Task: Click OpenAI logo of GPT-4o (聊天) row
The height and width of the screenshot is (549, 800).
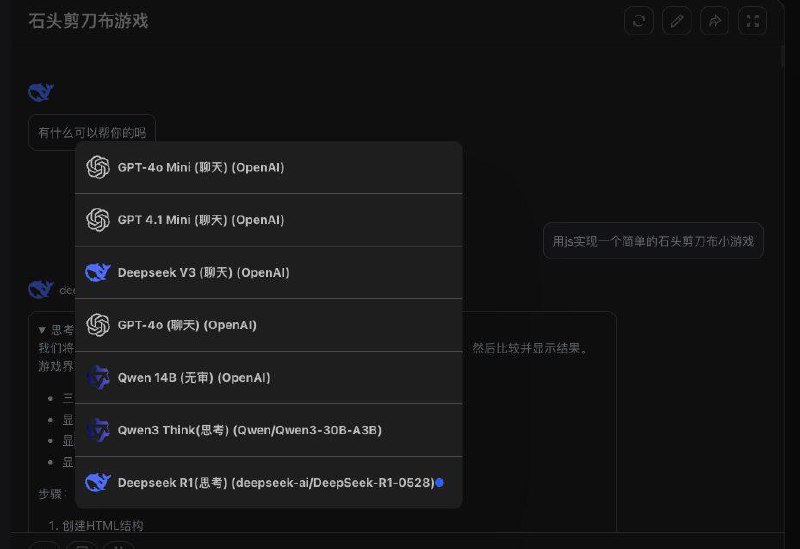Action: pos(98,325)
